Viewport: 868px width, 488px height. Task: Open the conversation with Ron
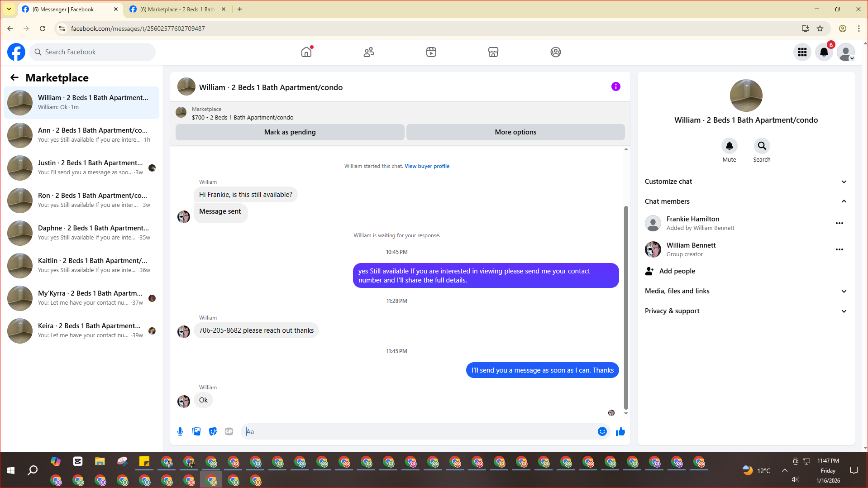(81, 200)
